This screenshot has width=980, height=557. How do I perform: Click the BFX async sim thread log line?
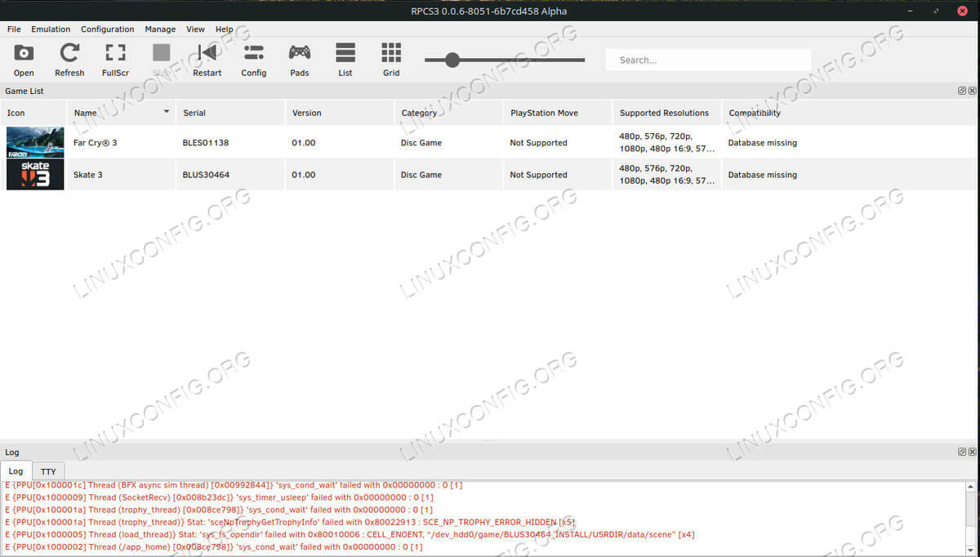coord(234,485)
